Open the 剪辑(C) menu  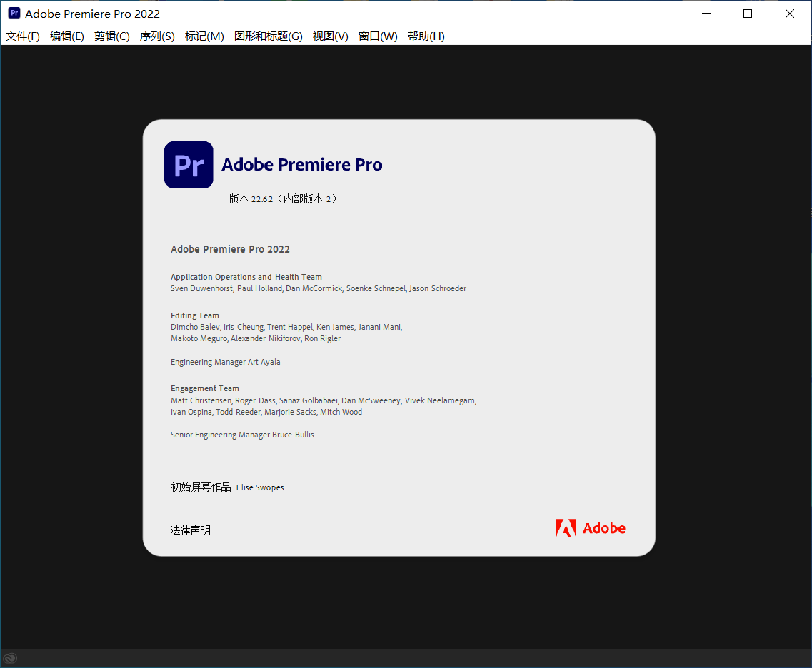click(112, 36)
